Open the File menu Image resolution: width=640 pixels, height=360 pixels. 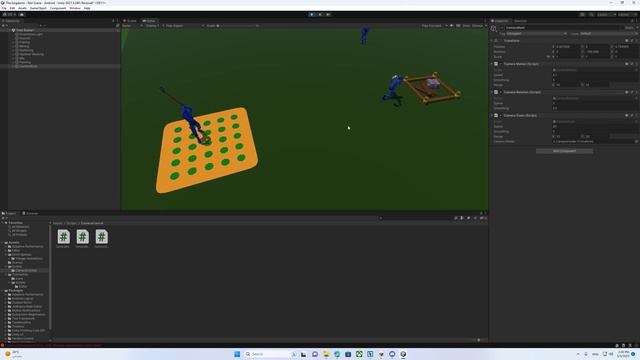(4, 8)
